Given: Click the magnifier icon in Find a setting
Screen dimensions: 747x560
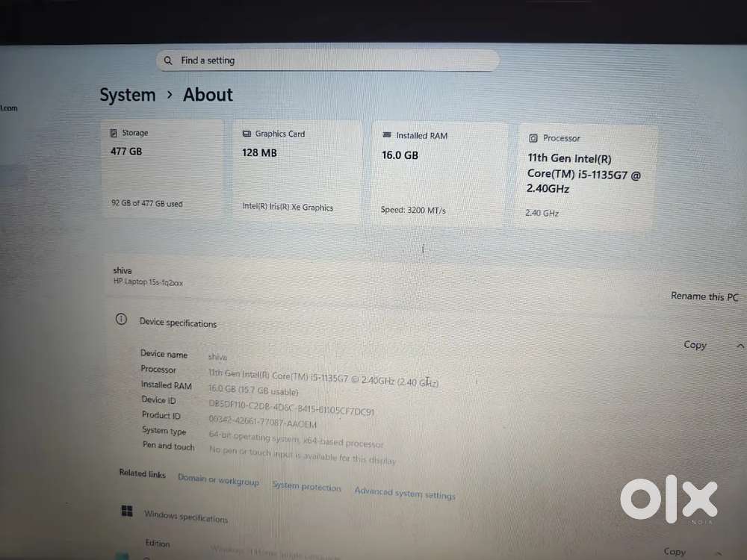Looking at the screenshot, I should tap(170, 60).
